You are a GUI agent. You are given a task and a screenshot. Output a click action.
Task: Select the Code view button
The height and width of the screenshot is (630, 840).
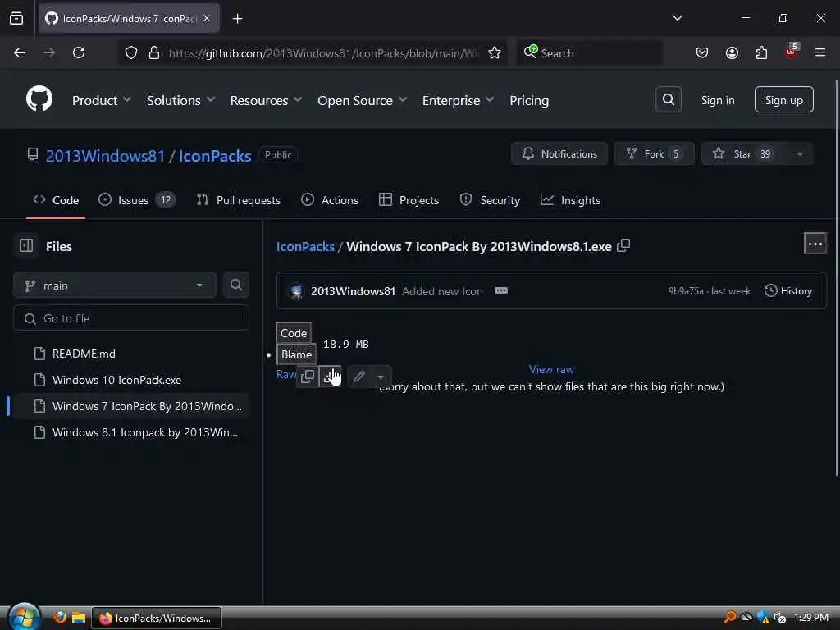point(294,333)
